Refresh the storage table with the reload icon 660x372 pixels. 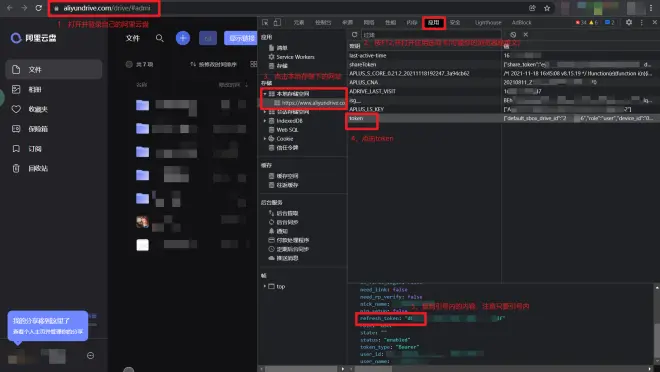coord(354,35)
